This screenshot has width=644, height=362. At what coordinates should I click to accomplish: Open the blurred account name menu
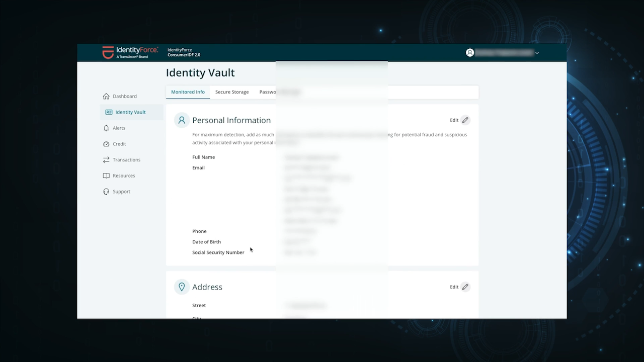coord(504,53)
